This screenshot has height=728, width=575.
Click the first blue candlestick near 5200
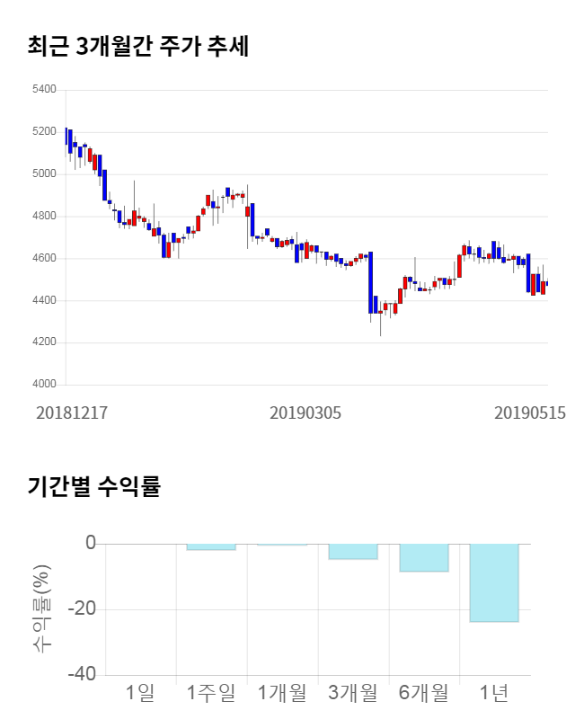(x=70, y=141)
